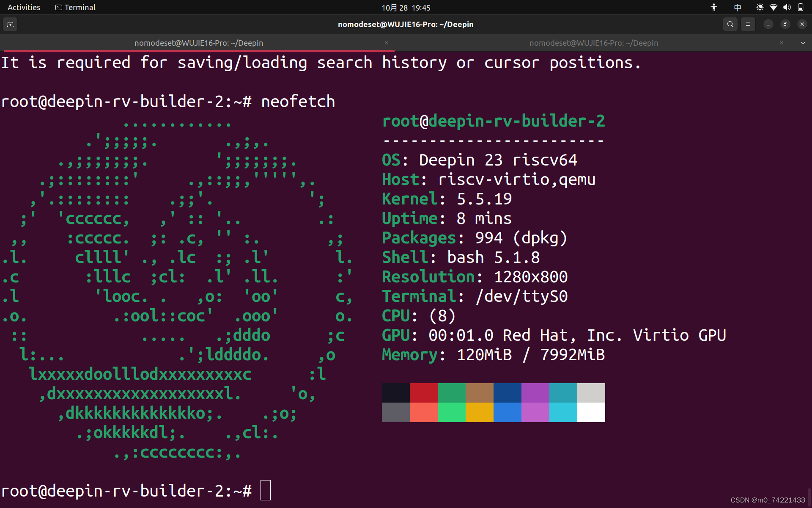Close the second terminal tab
Viewport: 812px width, 508px height.
pyautogui.click(x=782, y=43)
